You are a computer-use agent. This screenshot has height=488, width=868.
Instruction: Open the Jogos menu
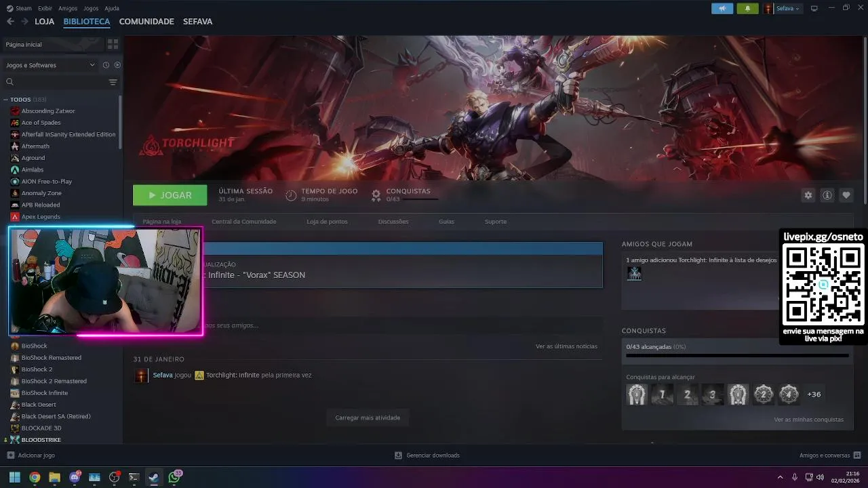click(x=91, y=8)
